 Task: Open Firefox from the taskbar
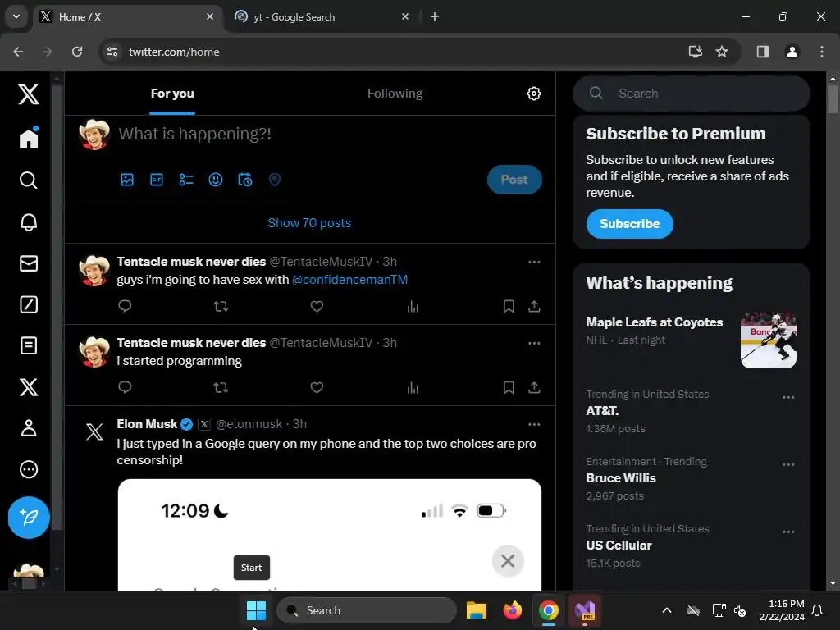click(x=512, y=610)
